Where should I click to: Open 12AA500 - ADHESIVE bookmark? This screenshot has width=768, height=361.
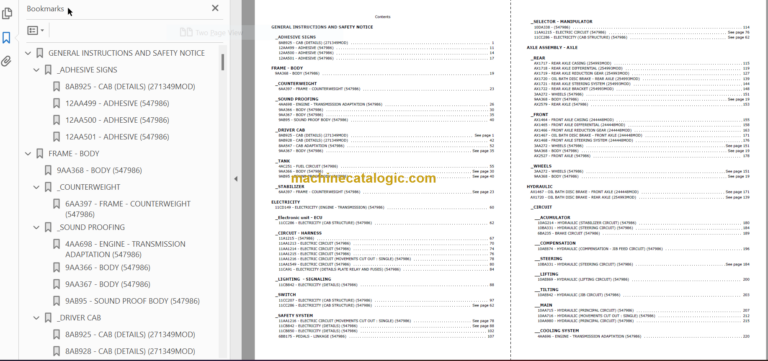click(117, 120)
